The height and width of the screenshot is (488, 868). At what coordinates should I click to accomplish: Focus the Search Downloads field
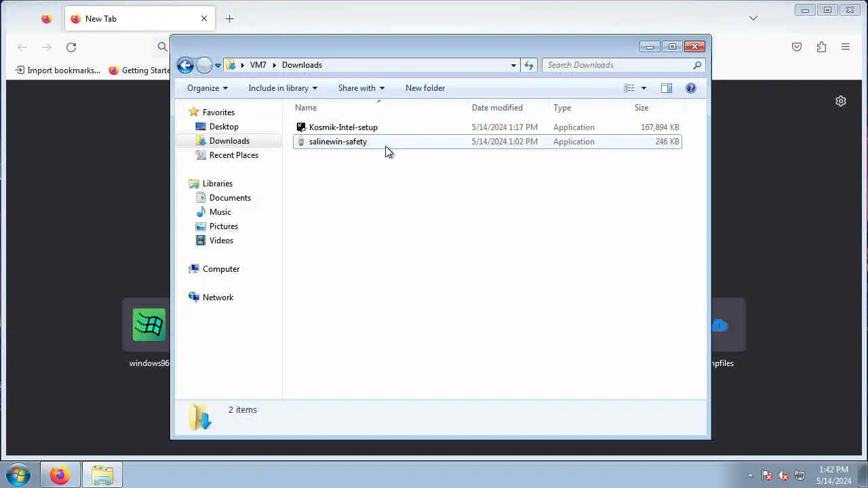point(617,65)
